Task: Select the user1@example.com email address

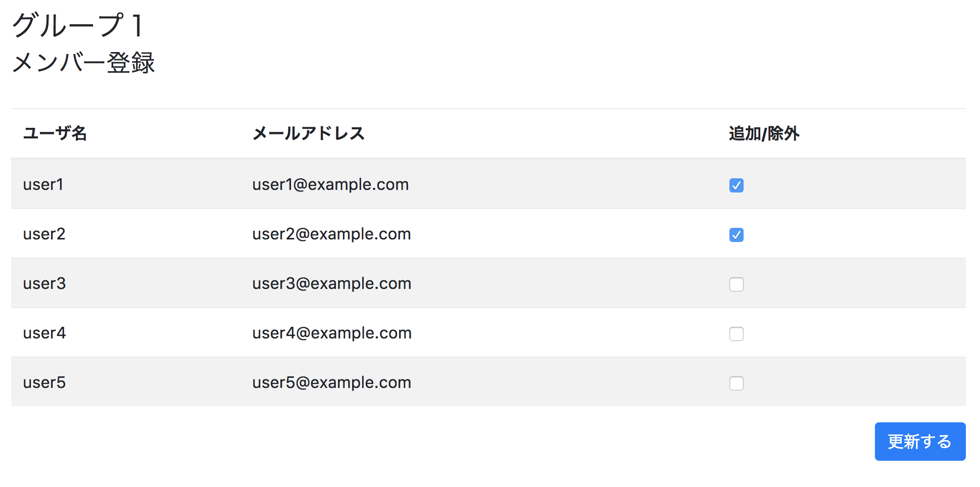Action: tap(330, 184)
